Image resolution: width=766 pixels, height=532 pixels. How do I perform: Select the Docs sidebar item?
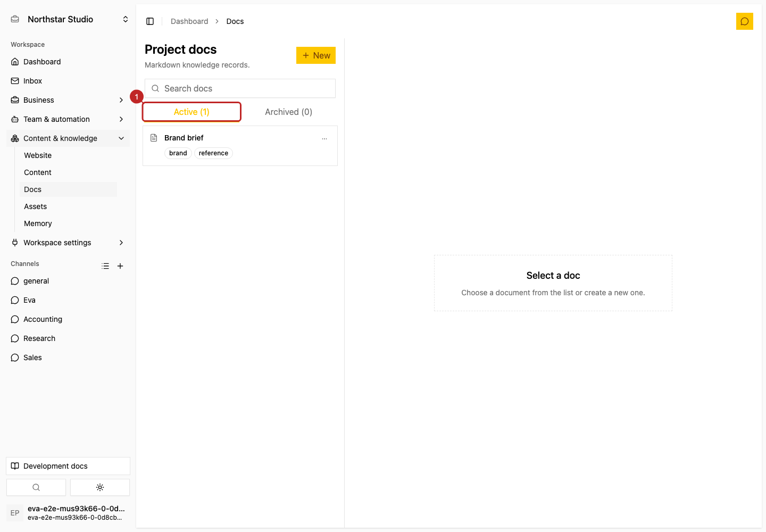[68, 189]
